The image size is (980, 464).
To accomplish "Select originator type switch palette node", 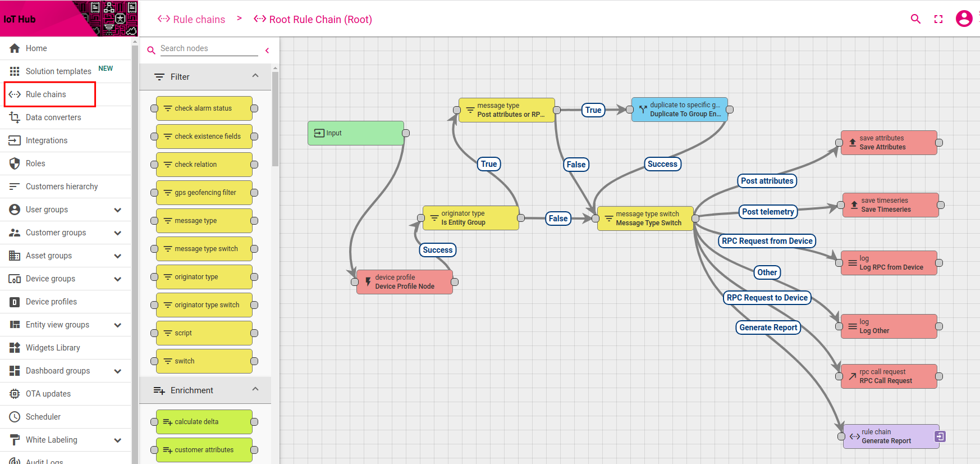I will click(204, 305).
